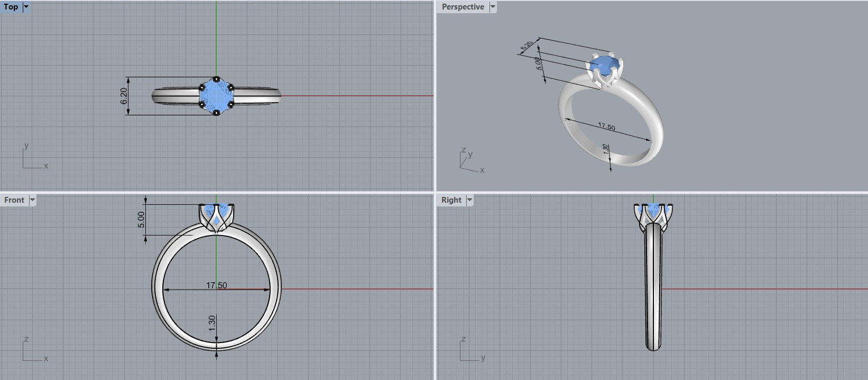Open the Perspective viewport dropdown arrow
This screenshot has height=380, width=868.
[x=493, y=7]
